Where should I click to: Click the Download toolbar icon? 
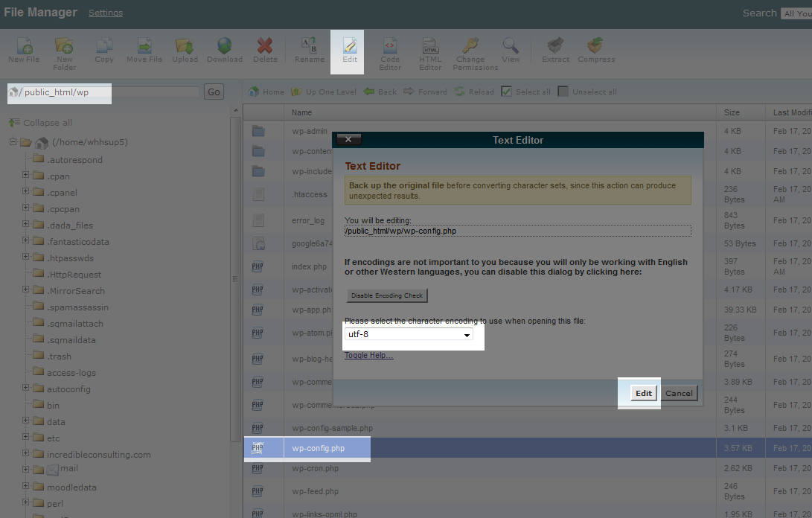tap(224, 46)
